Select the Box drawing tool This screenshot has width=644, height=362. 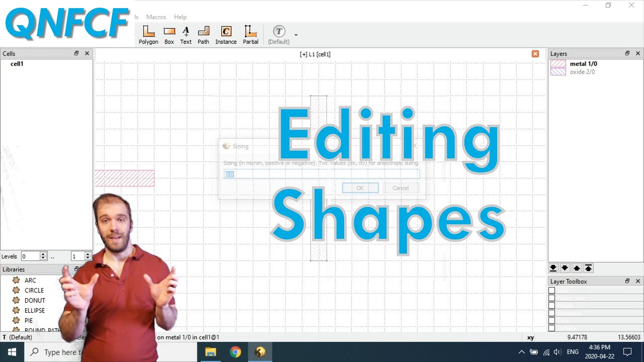(x=169, y=35)
